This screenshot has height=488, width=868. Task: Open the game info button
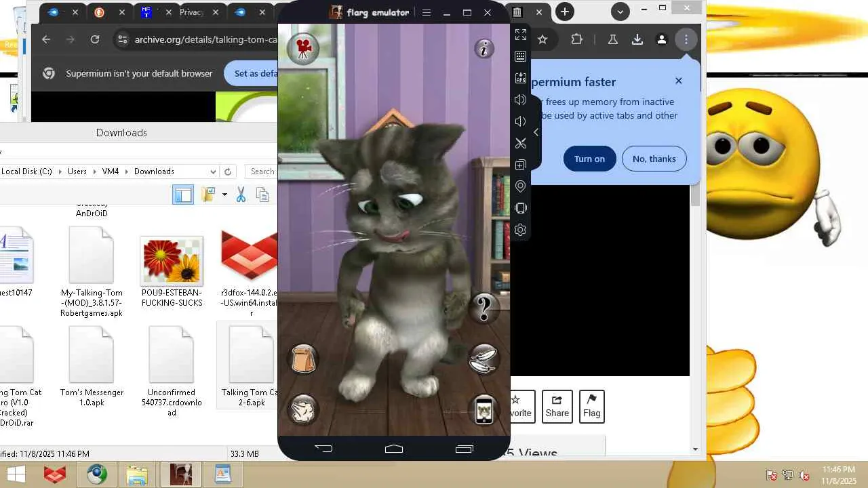point(484,49)
